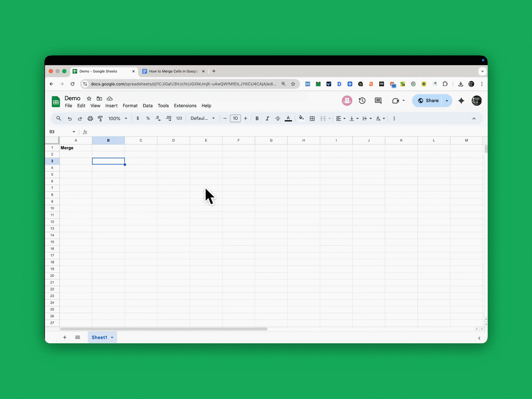Open the Format menu
This screenshot has width=532, height=399.
click(x=130, y=106)
